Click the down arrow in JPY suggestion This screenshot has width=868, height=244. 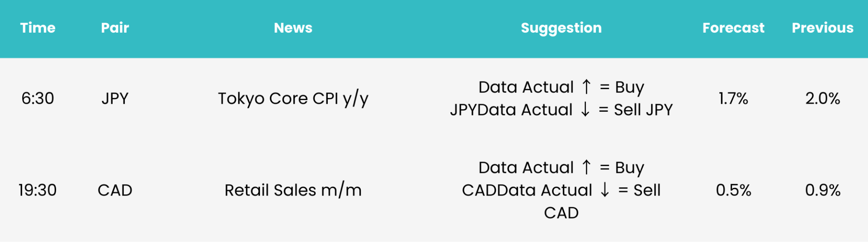585,109
